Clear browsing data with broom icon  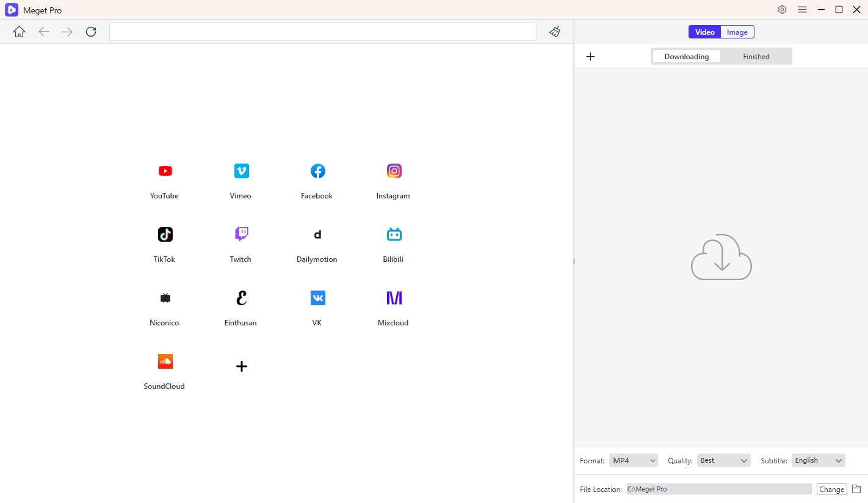click(554, 32)
